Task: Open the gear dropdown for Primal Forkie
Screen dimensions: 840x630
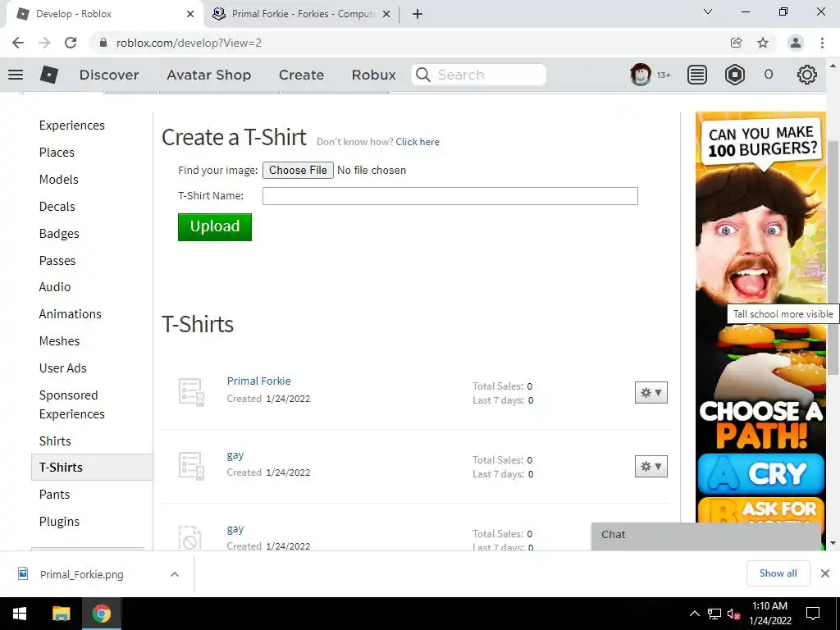Action: [651, 393]
